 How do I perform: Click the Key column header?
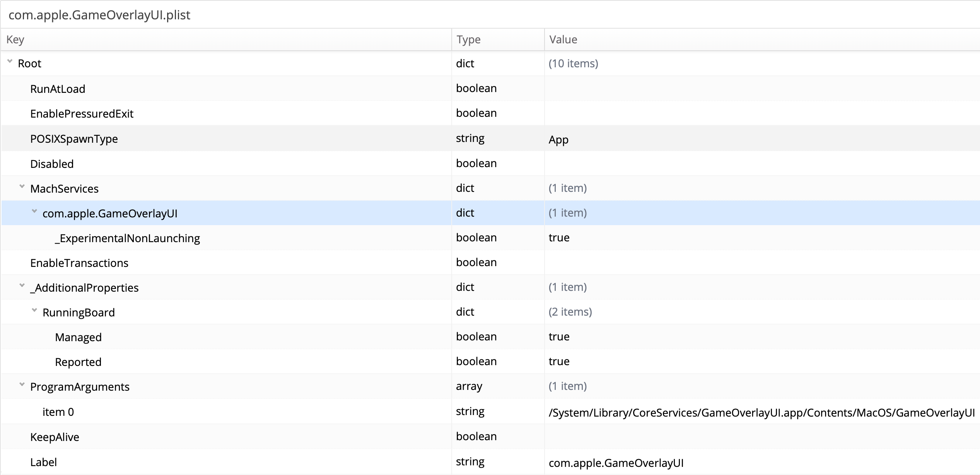click(x=15, y=39)
